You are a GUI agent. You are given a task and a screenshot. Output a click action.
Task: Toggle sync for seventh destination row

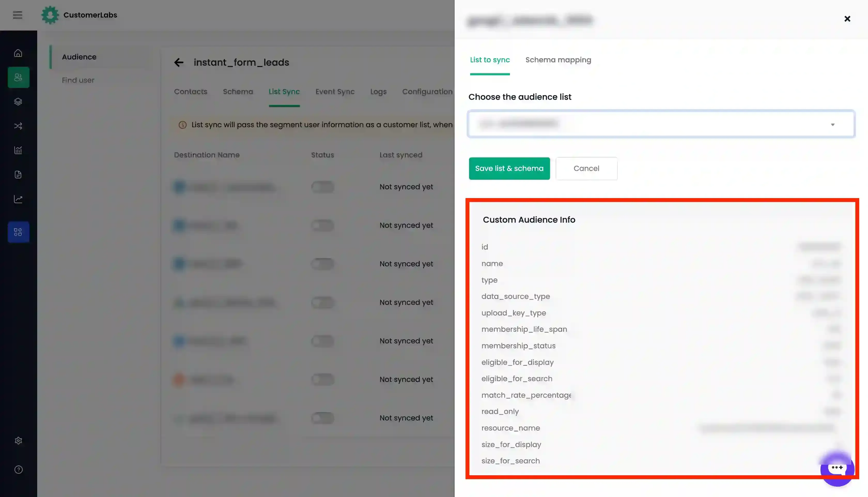[x=322, y=418]
